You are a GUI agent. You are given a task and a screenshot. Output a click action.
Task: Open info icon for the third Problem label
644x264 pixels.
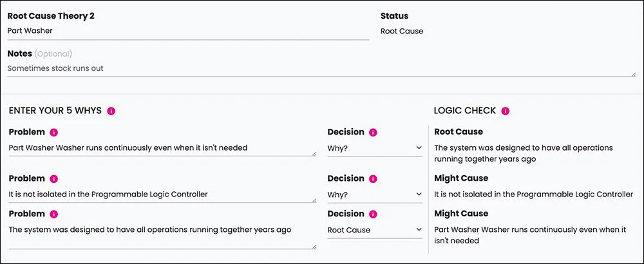[x=54, y=214]
